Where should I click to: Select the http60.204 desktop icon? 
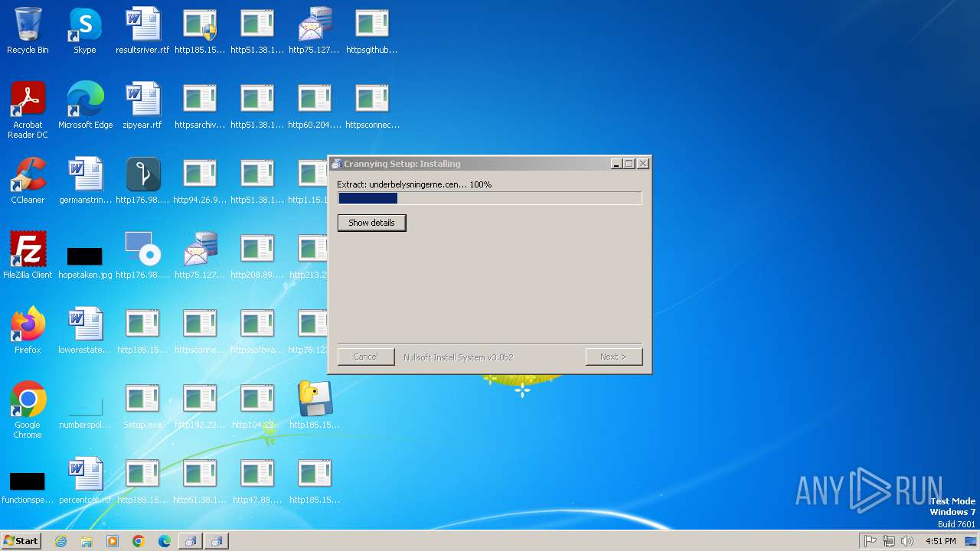(x=315, y=106)
